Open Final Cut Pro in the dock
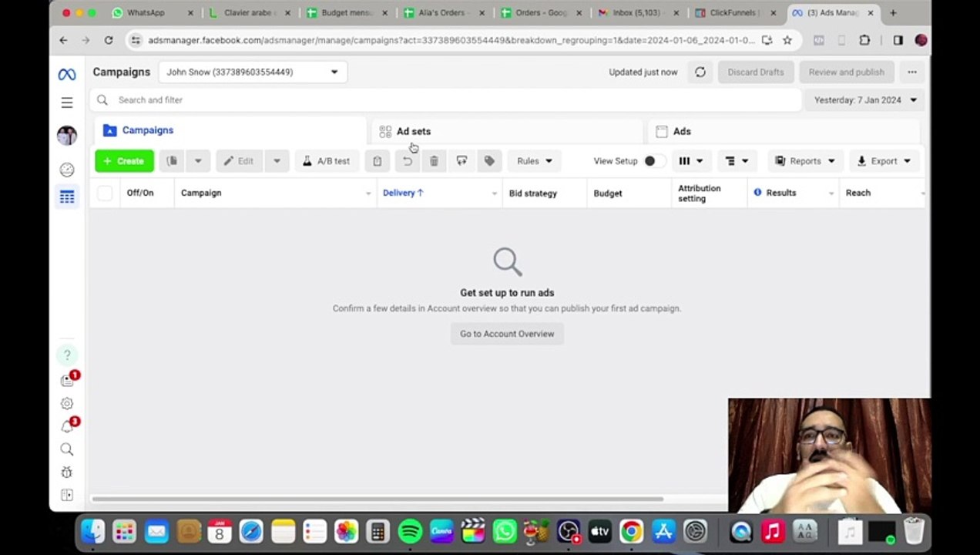Screen dimensions: 980x555 click(x=473, y=531)
